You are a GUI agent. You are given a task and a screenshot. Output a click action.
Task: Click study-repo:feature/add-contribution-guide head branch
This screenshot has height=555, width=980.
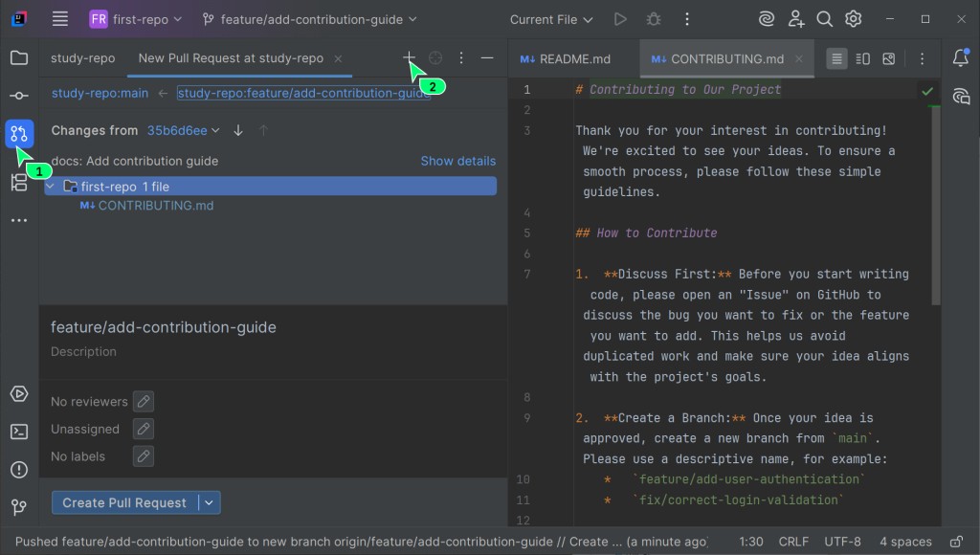click(303, 93)
